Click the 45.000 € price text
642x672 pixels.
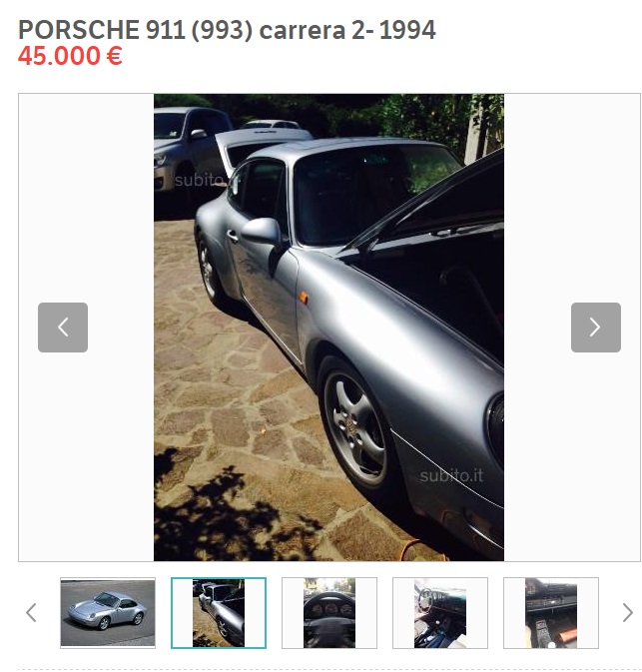[70, 56]
